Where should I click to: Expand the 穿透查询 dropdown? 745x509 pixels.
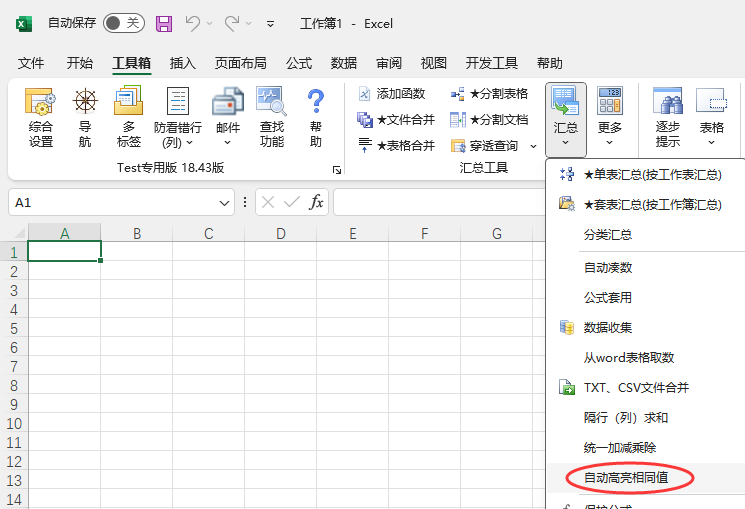click(x=534, y=146)
